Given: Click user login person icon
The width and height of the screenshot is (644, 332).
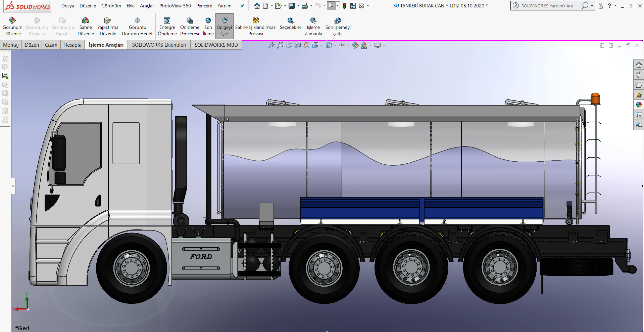Looking at the screenshot, I should click(x=601, y=6).
